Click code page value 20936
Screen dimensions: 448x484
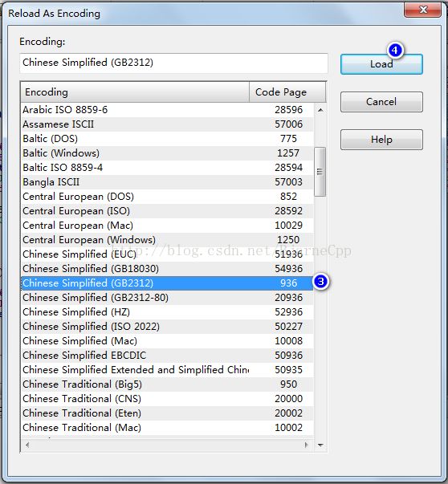[x=289, y=298]
